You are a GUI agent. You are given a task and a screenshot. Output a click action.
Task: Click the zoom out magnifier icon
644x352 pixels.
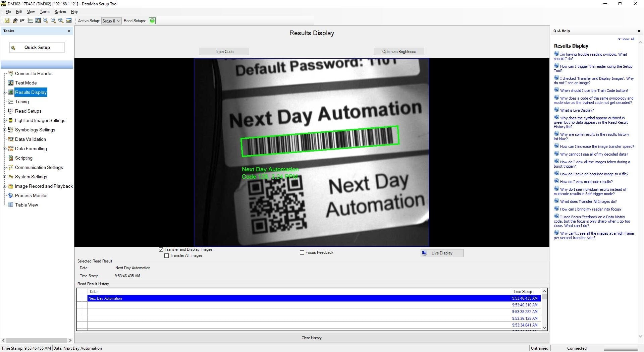(53, 21)
